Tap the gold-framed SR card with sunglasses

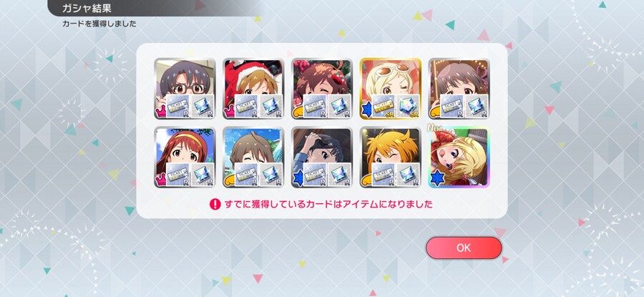pos(391,89)
